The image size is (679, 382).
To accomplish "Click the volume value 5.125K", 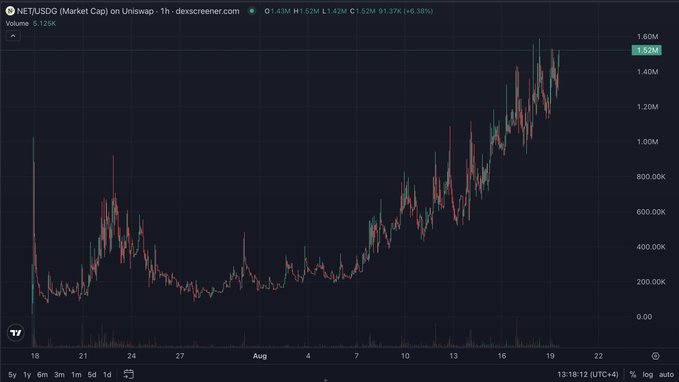I will pos(44,23).
